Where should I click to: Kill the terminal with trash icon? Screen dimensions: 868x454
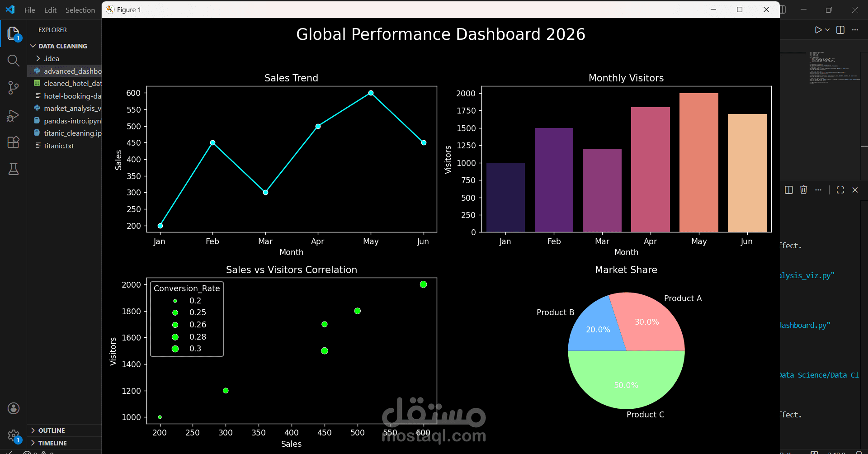[803, 190]
